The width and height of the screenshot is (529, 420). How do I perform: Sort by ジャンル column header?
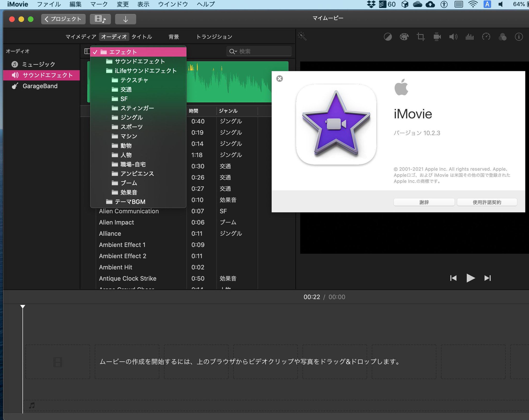click(237, 111)
